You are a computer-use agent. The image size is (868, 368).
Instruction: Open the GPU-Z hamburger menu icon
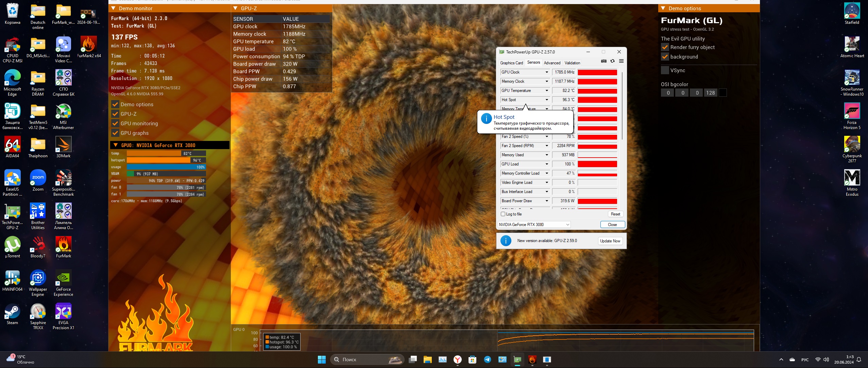[621, 61]
